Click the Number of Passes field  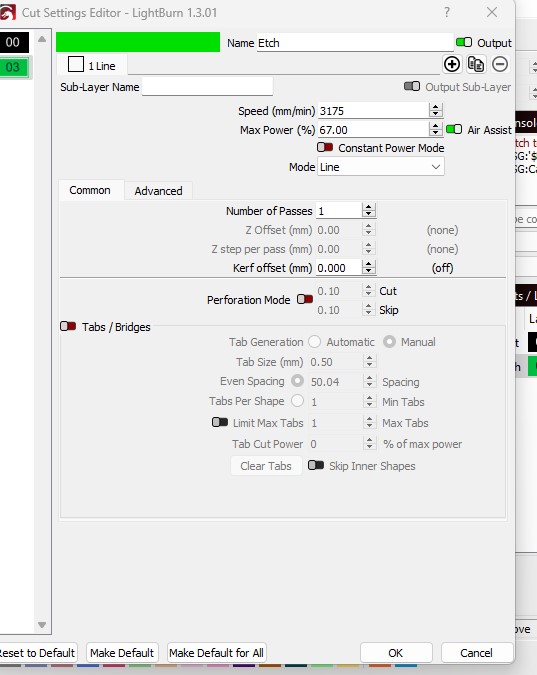(339, 211)
